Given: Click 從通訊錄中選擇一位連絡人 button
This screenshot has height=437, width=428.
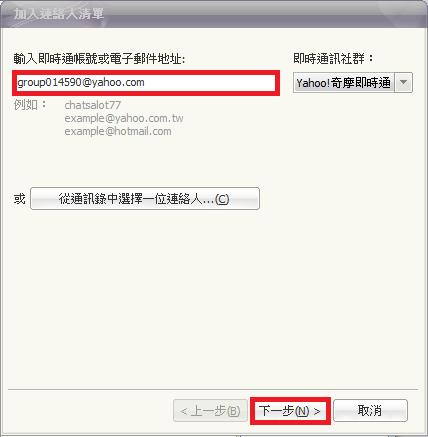Looking at the screenshot, I should [145, 199].
